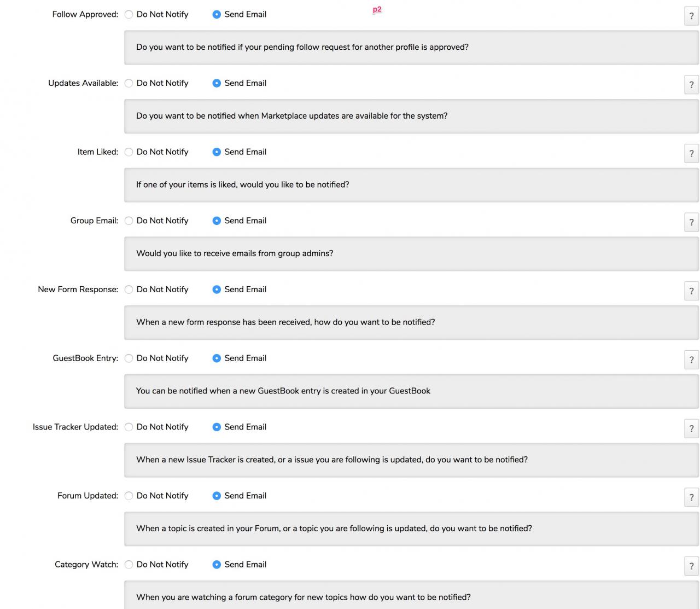Screen dimensions: 700x609
Task: Set Issue Tracker Updated to Do Not Notify
Action: coord(129,427)
